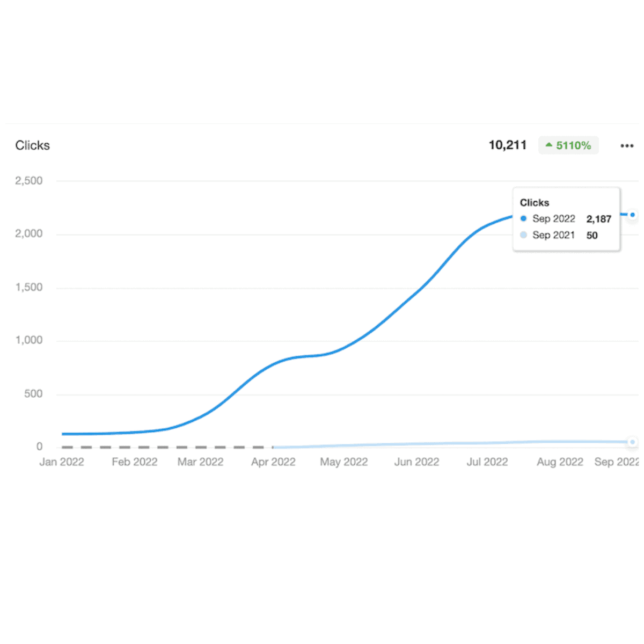This screenshot has height=644, width=644.
Task: Click the Clicks chart title
Action: [x=32, y=145]
